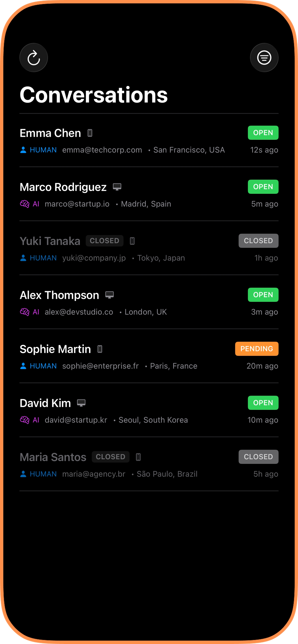298x644 pixels.
Task: Tap the refresh conversations icon
Action: tap(34, 58)
